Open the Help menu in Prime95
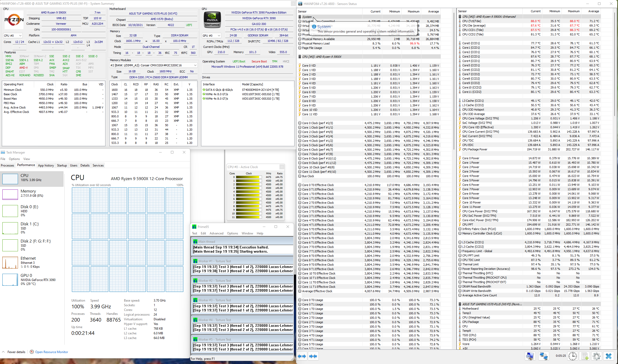 coord(260,233)
